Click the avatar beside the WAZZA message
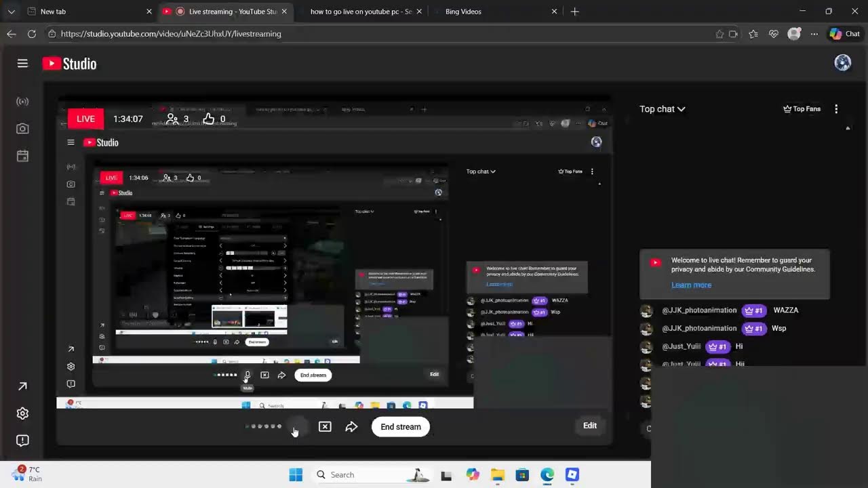Screen dimensions: 868x488 pyautogui.click(x=646, y=311)
